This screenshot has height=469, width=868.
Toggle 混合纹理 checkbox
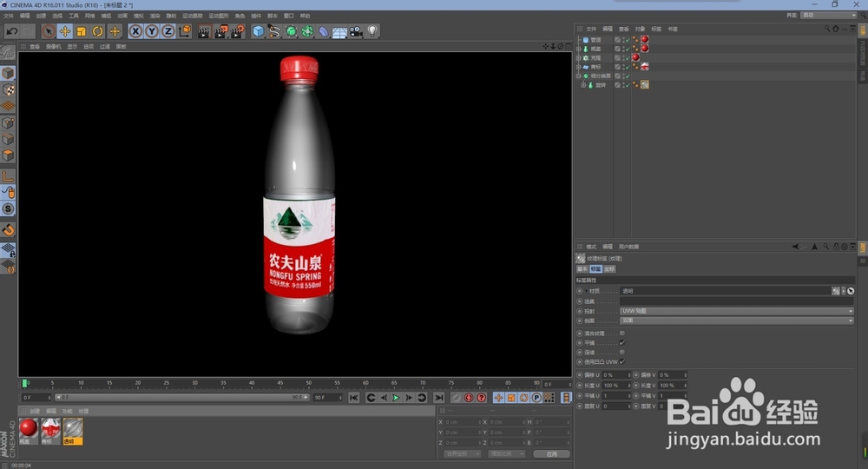click(622, 334)
